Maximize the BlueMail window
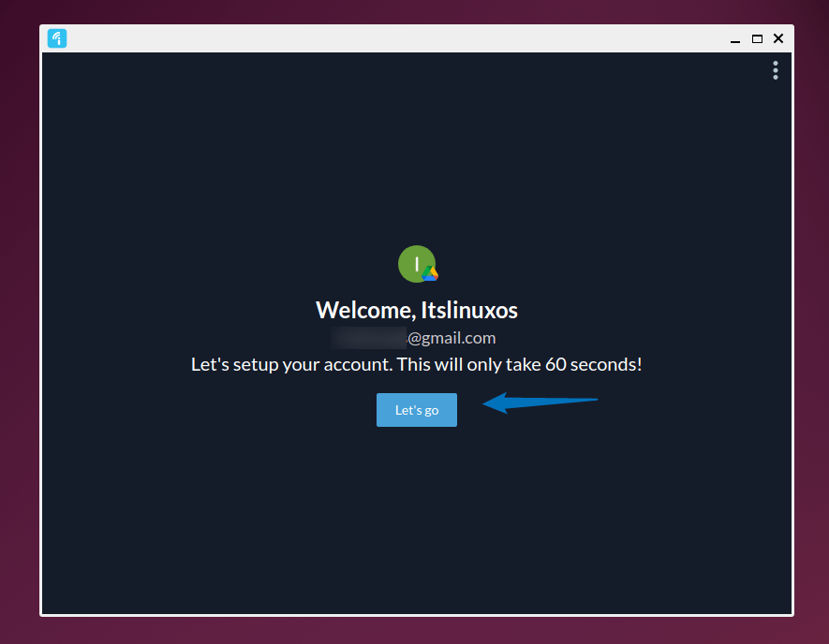Viewport: 829px width, 644px height. (756, 38)
